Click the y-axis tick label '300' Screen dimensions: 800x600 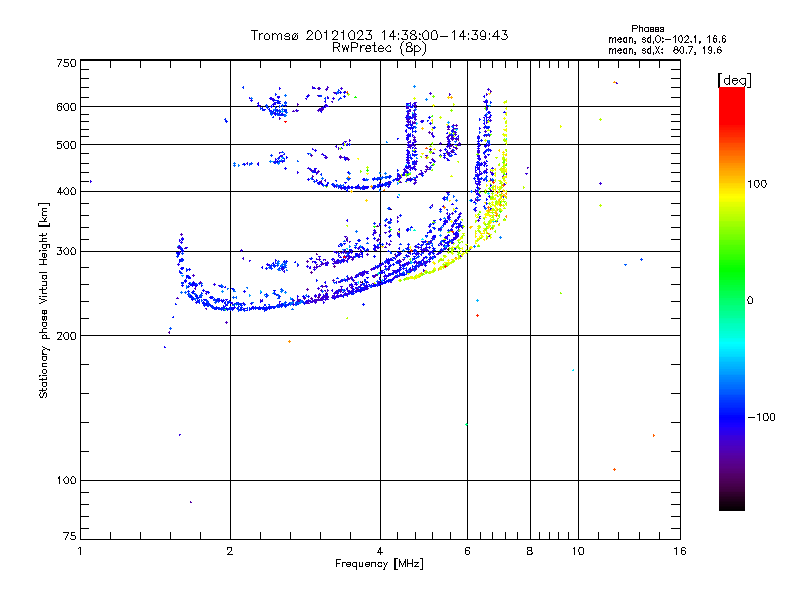pyautogui.click(x=66, y=252)
